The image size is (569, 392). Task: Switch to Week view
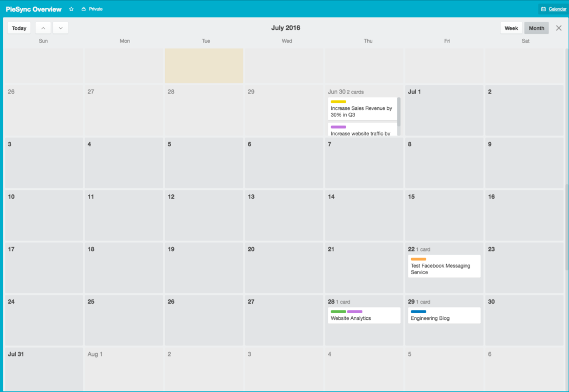(x=511, y=28)
